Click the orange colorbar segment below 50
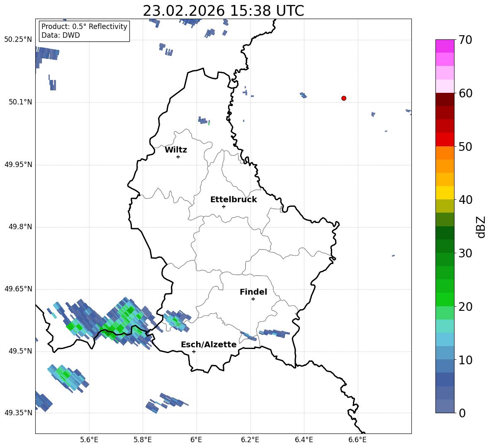The image size is (491, 448). pyautogui.click(x=445, y=153)
